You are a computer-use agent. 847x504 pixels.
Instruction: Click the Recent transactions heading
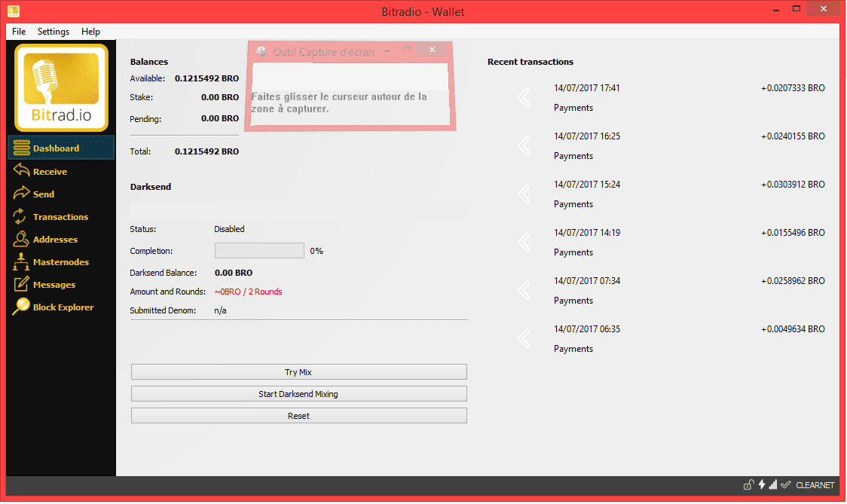tap(531, 62)
